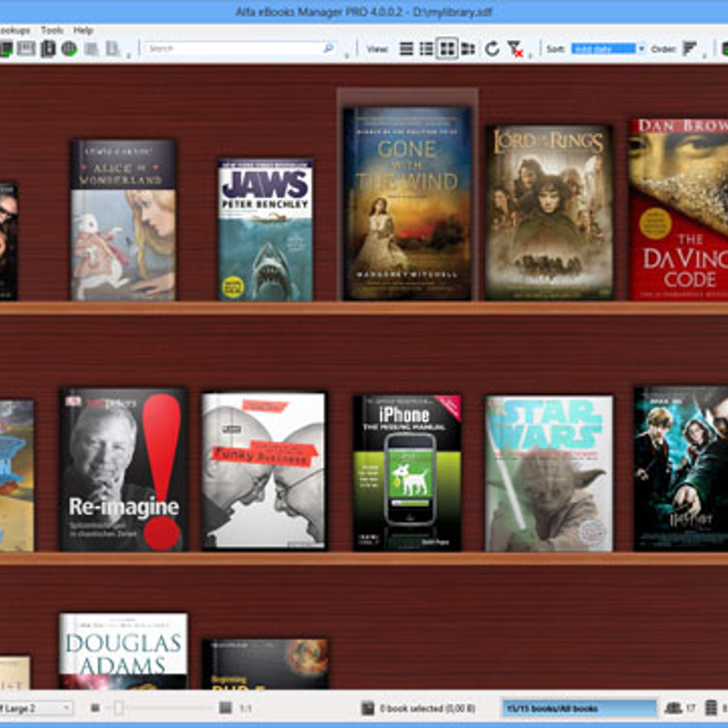Click the green book icon at toolbar left
Image resolution: width=728 pixels, height=728 pixels.
[6, 49]
